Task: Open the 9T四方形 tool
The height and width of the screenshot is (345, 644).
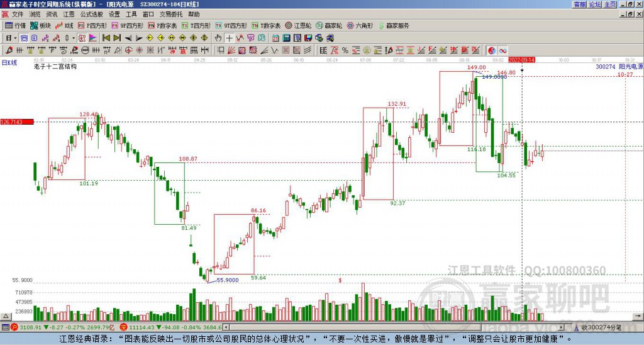Action: coord(231,25)
